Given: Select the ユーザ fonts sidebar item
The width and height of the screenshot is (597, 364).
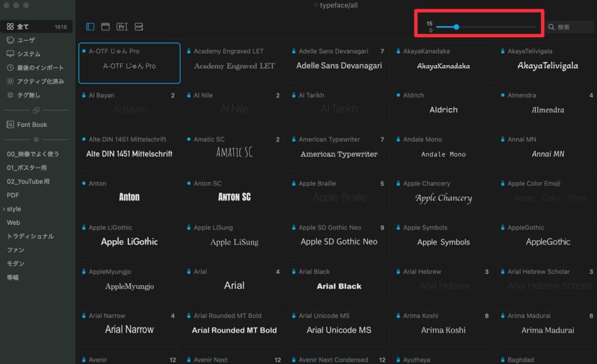Looking at the screenshot, I should 26,40.
